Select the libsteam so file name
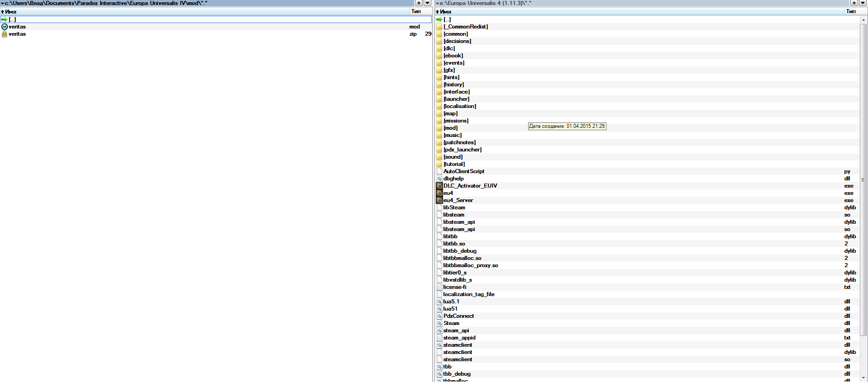 tap(453, 215)
